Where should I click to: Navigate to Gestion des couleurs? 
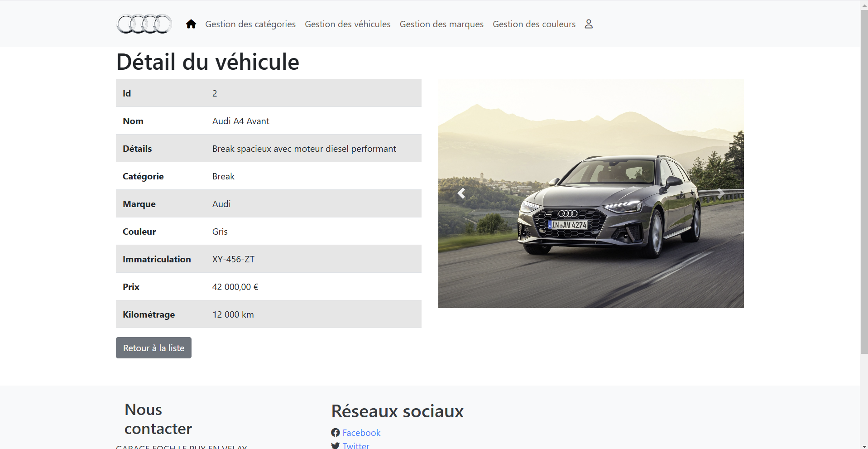534,24
